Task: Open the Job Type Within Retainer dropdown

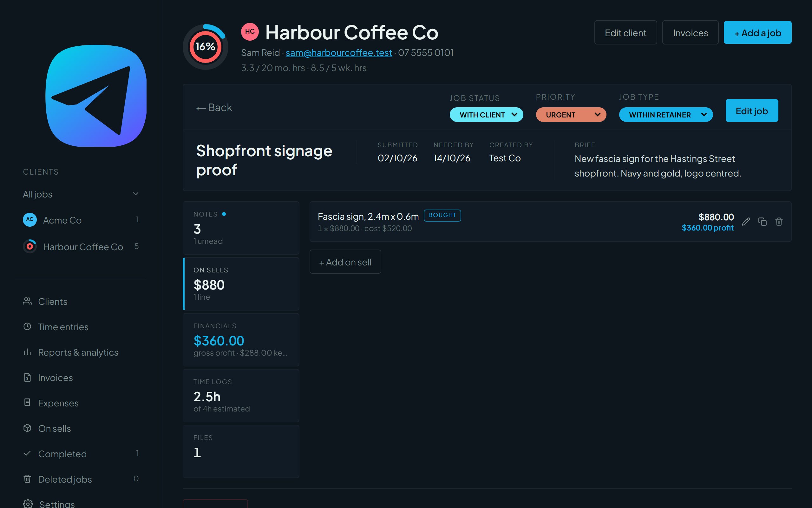Action: (x=666, y=115)
